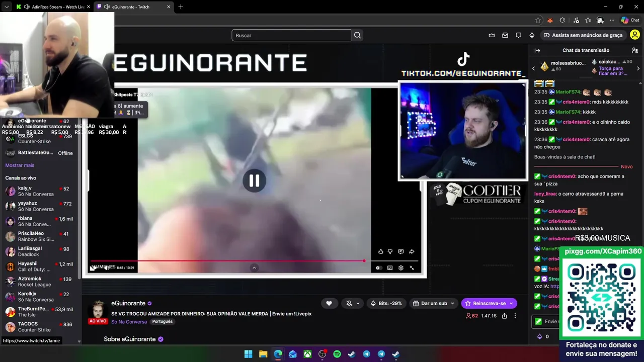The height and width of the screenshot is (362, 644).
Task: Open the Twitch notifications inbox
Action: click(505, 35)
